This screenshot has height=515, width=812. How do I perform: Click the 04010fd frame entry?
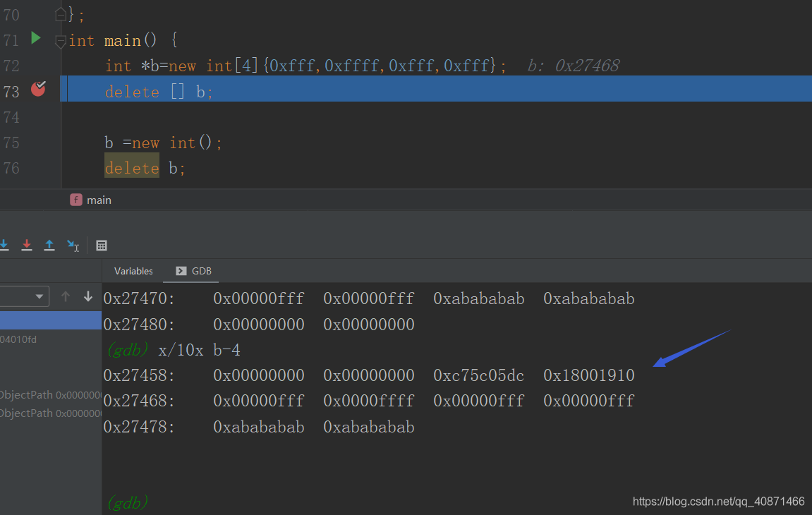click(x=18, y=339)
